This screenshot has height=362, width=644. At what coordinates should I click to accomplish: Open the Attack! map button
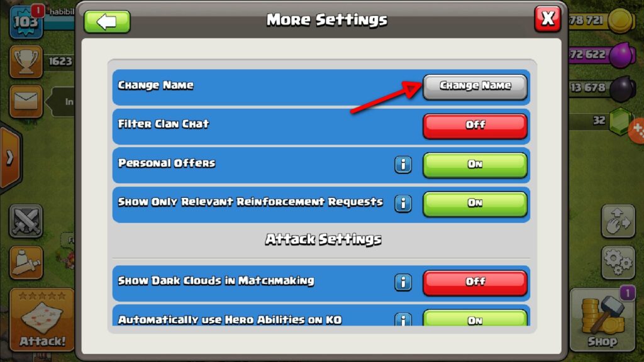point(42,319)
